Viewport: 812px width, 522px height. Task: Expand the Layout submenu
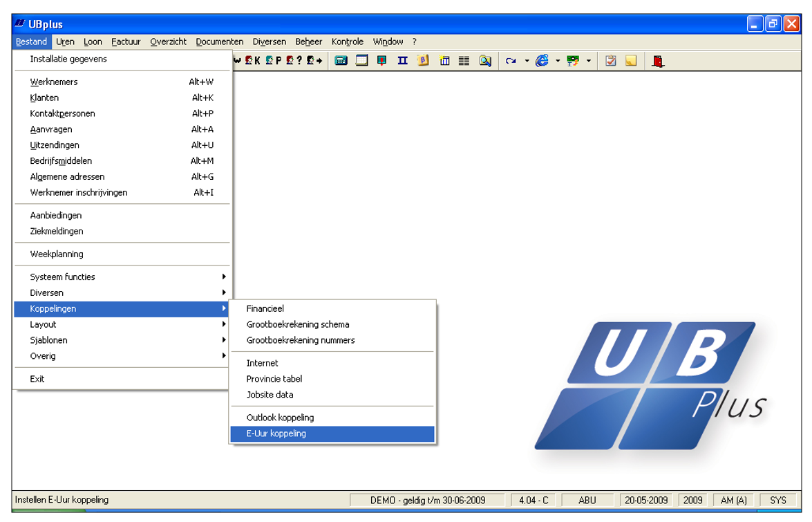(x=122, y=324)
